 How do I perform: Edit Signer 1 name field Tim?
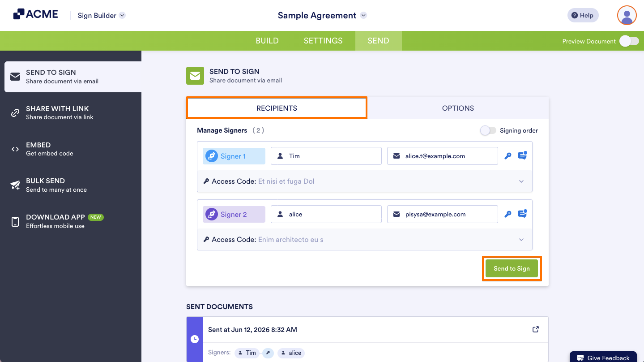click(x=326, y=156)
